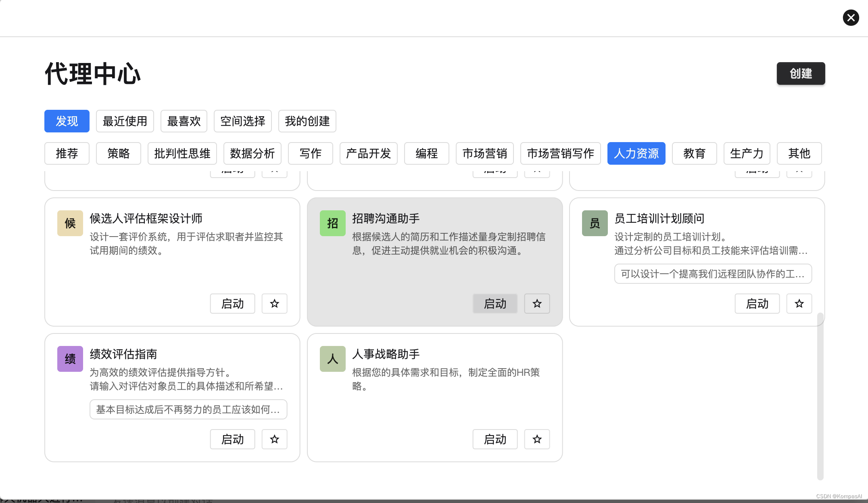Click the 候 avatar icon

tap(70, 223)
